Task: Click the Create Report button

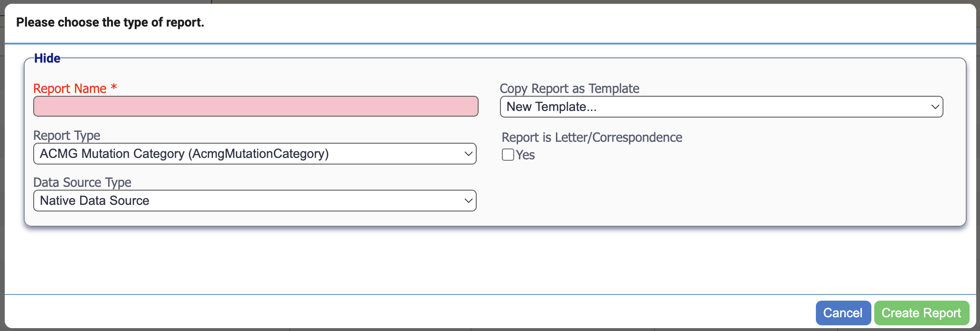Action: pyautogui.click(x=921, y=313)
